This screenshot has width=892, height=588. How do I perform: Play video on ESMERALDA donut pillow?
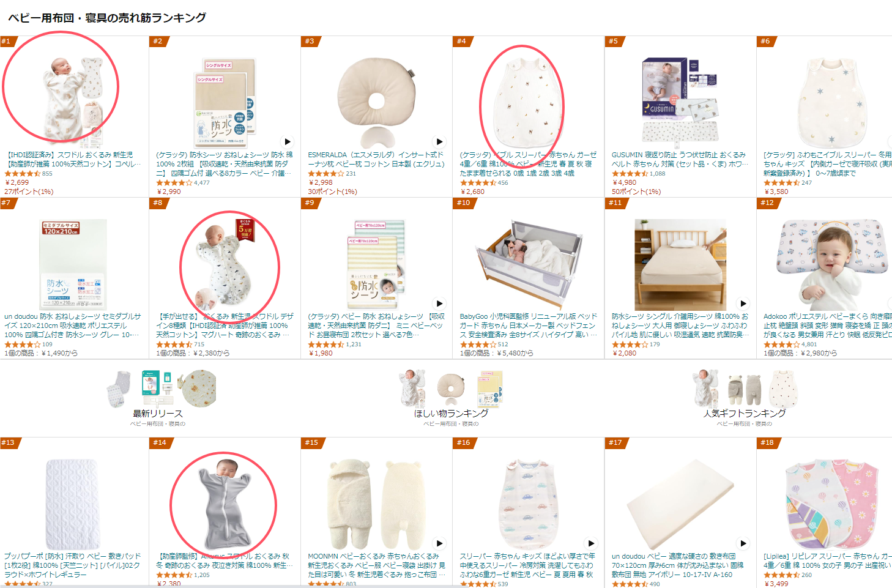[439, 142]
